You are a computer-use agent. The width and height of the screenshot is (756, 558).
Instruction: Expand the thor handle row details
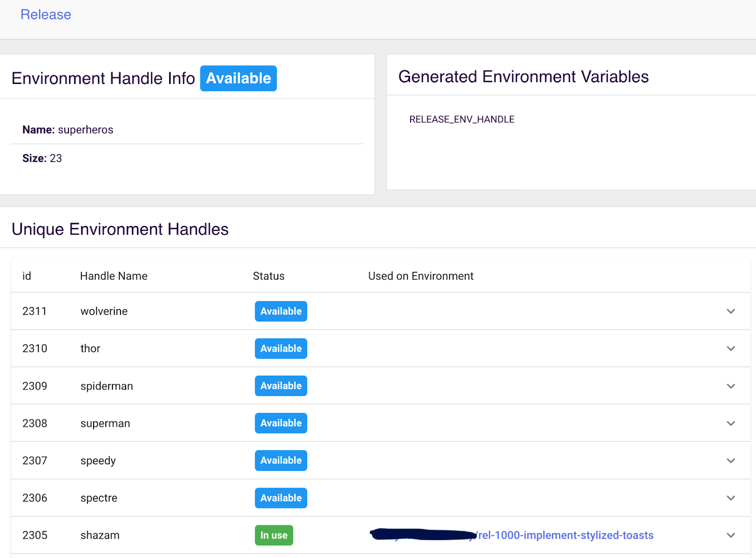coord(730,348)
